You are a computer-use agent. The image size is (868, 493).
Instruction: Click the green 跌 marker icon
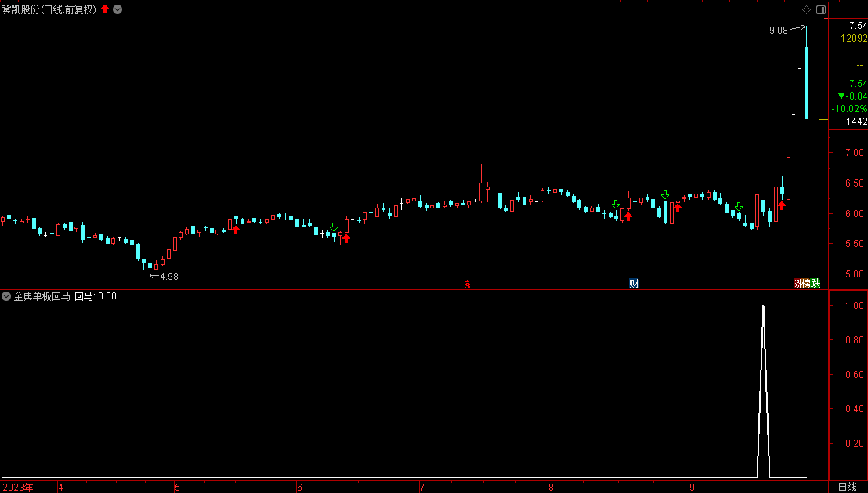pos(816,284)
